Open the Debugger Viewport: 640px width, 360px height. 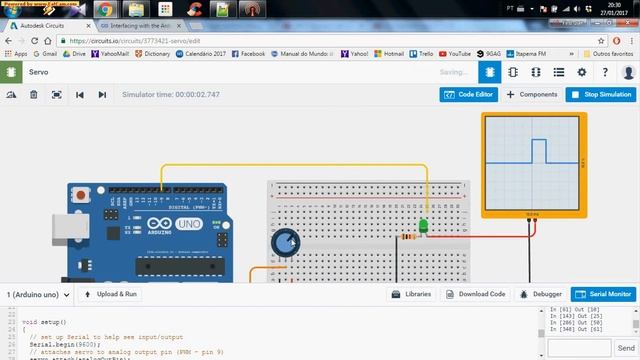click(x=541, y=294)
